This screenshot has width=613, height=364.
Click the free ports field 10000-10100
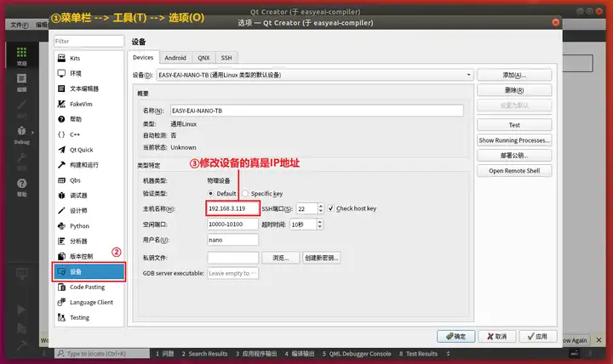coord(232,225)
